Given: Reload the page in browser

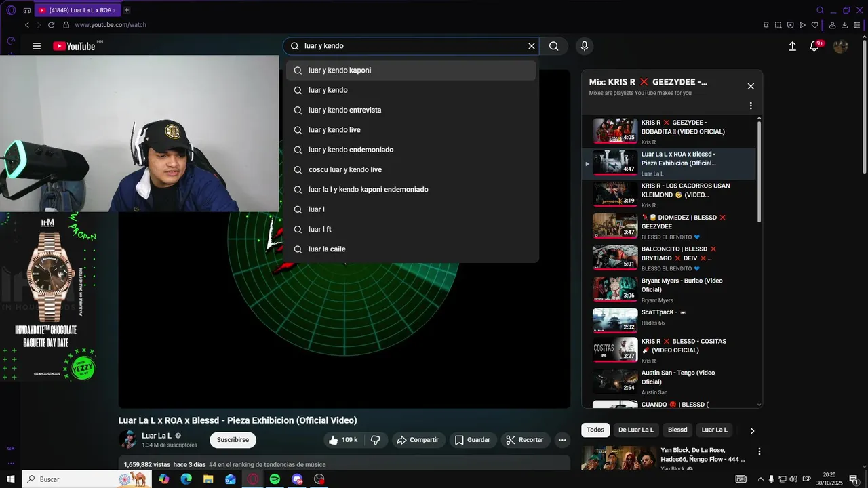Looking at the screenshot, I should coord(51,25).
